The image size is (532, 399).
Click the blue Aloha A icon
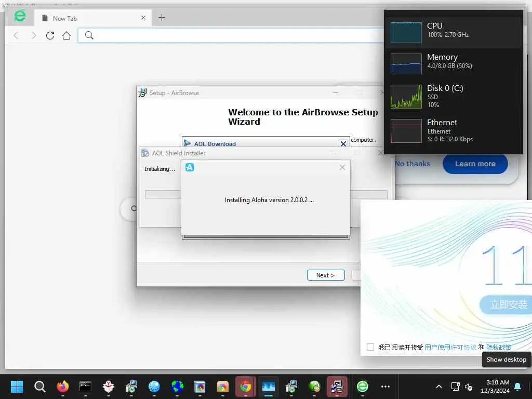point(190,167)
